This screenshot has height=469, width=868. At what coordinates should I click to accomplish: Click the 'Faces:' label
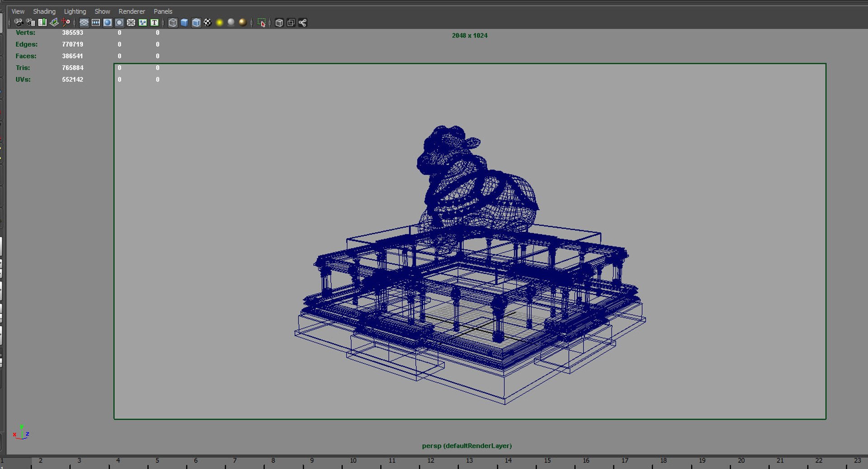pos(26,56)
